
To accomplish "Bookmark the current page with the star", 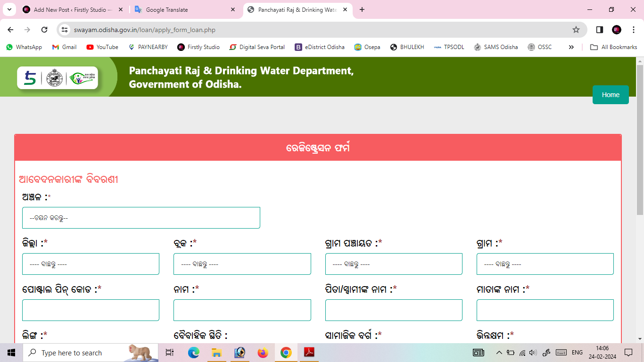I will tap(576, 29).
